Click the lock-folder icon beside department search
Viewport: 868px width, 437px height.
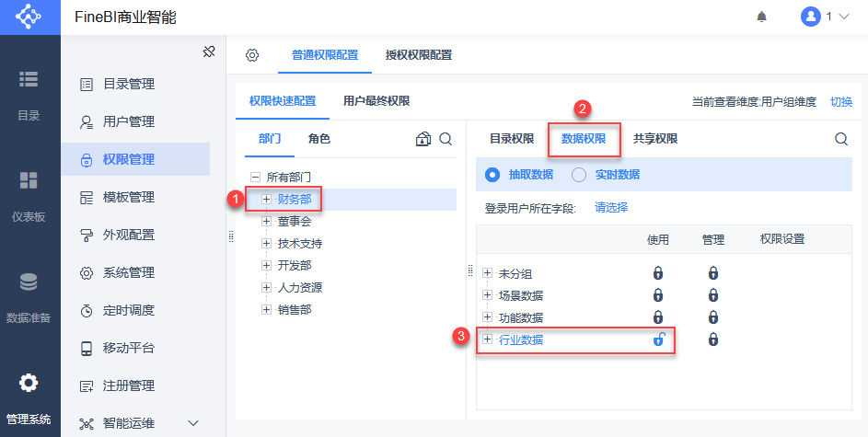point(423,139)
